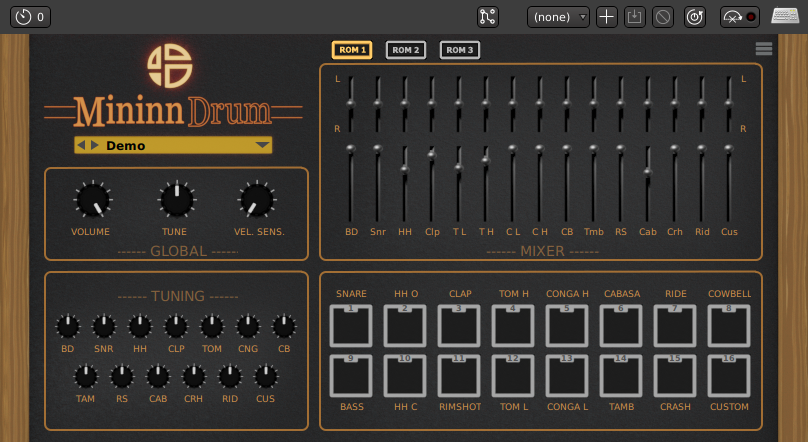The width and height of the screenshot is (808, 442).
Task: Open the virtual keyboard icon
Action: (x=785, y=17)
